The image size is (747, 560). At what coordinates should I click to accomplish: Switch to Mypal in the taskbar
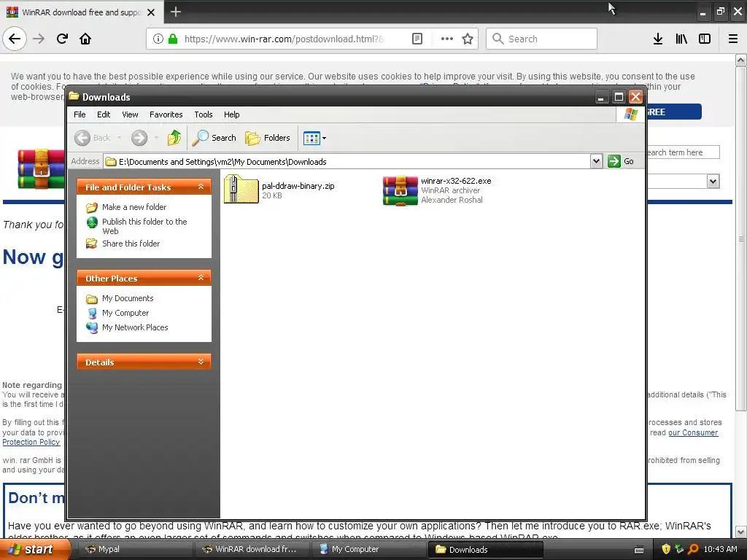pyautogui.click(x=135, y=550)
